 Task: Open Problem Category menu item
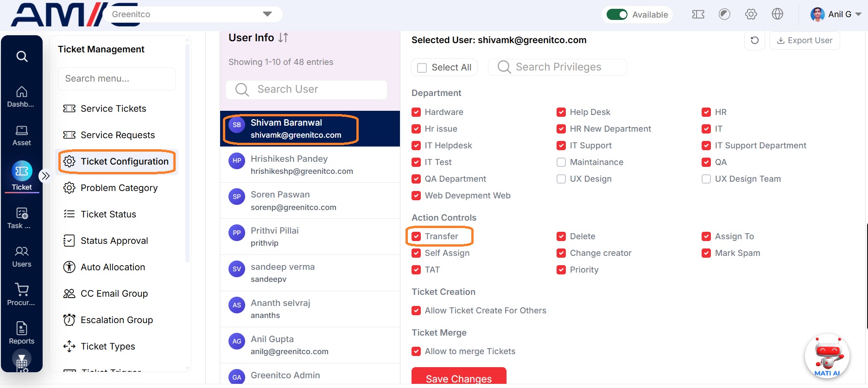(x=116, y=188)
